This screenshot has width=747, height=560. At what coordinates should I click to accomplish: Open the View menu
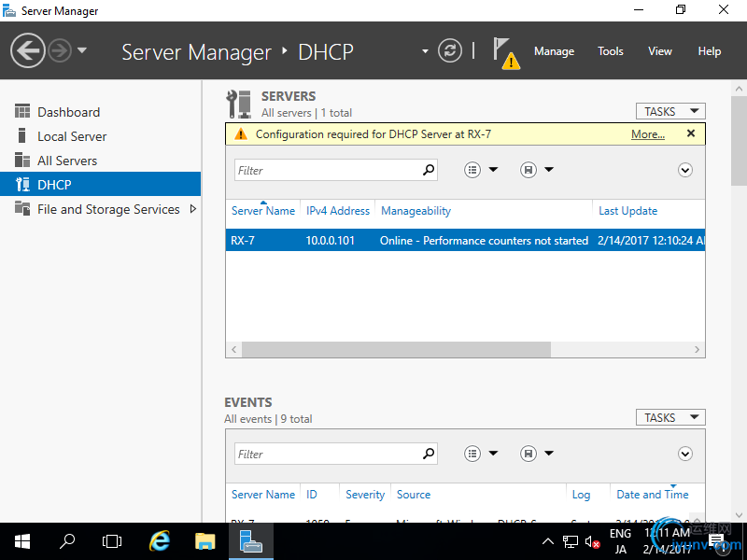[x=660, y=51]
